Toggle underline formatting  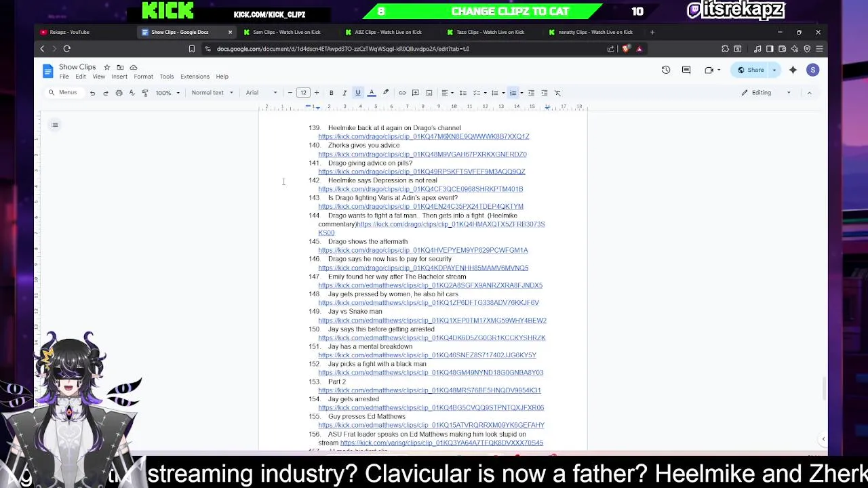point(358,93)
